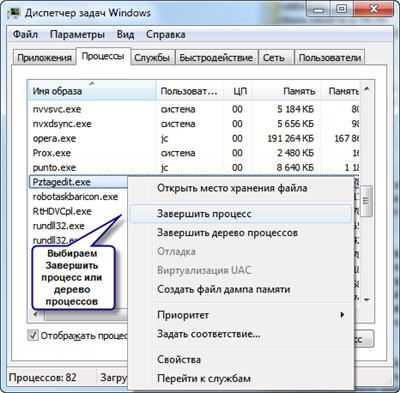The height and width of the screenshot is (393, 400).
Task: Switch to the 'Быстродействие' tab
Action: [216, 58]
